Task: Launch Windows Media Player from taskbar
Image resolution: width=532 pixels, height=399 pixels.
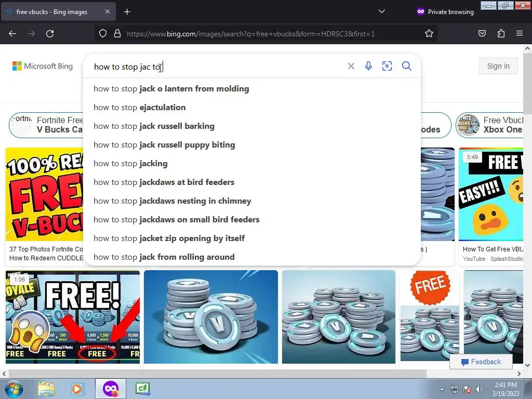Action: coord(77,389)
